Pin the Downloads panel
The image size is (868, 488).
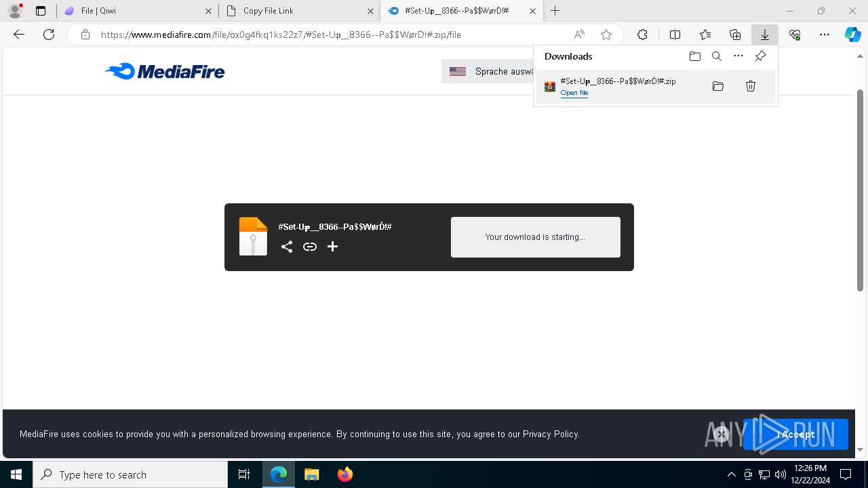760,56
